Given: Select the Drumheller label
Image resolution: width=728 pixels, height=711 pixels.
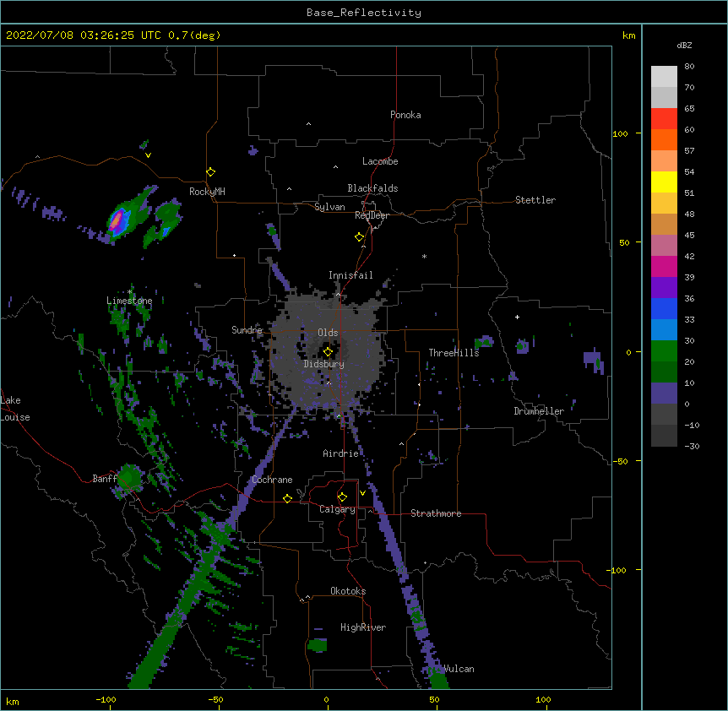Looking at the screenshot, I should (x=539, y=411).
